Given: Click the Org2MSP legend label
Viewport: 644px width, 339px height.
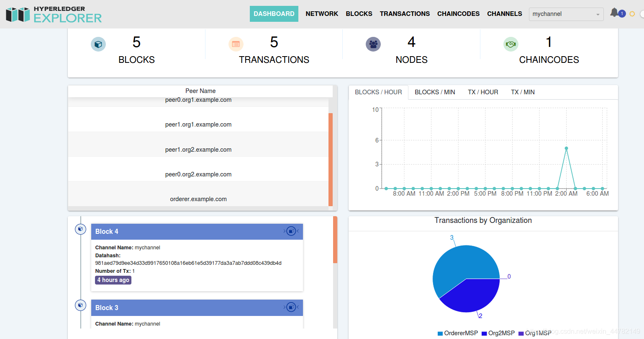Looking at the screenshot, I should point(501,333).
